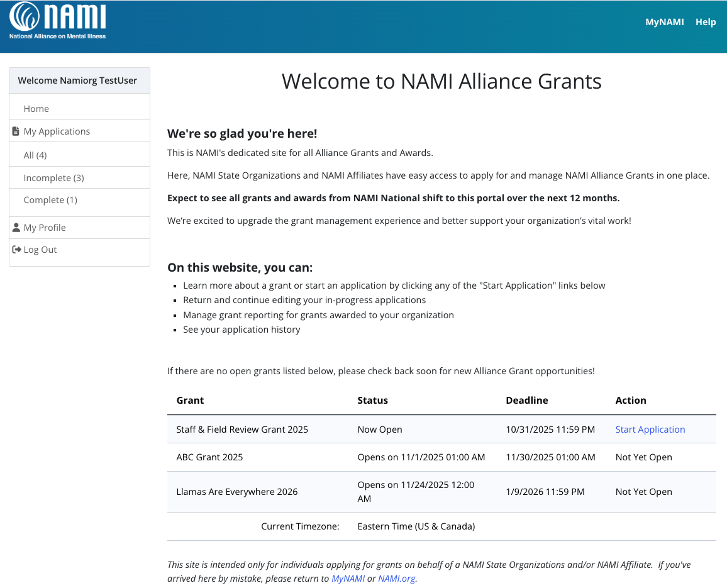Click the My Profile person icon
The image size is (727, 588).
point(16,227)
